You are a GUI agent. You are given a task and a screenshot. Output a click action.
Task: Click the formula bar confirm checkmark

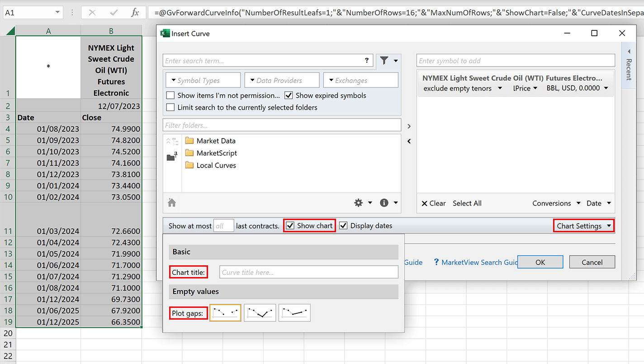pos(114,13)
